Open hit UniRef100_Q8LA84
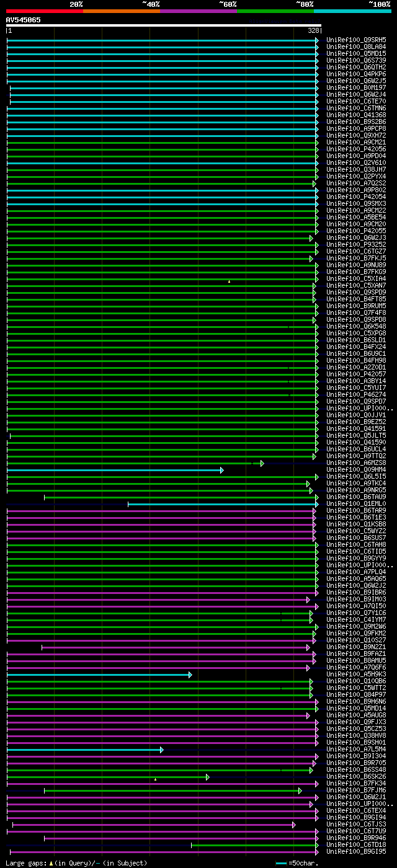Screen dimensions: 397x868 coord(356,46)
